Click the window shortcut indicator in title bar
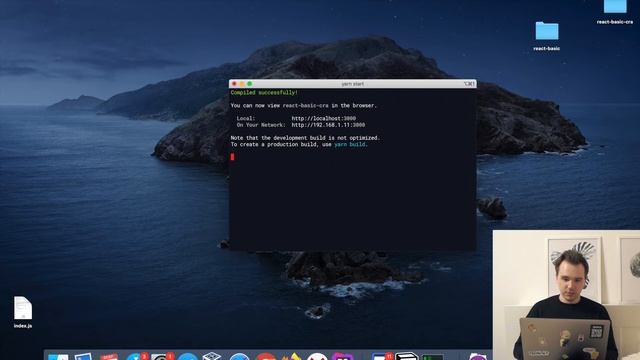The width and height of the screenshot is (640, 360). click(469, 84)
